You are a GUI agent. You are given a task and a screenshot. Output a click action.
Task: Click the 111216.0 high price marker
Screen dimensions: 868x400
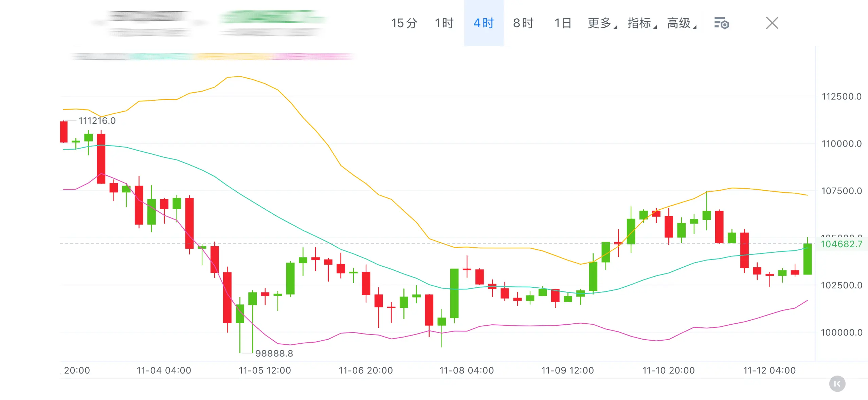click(97, 121)
